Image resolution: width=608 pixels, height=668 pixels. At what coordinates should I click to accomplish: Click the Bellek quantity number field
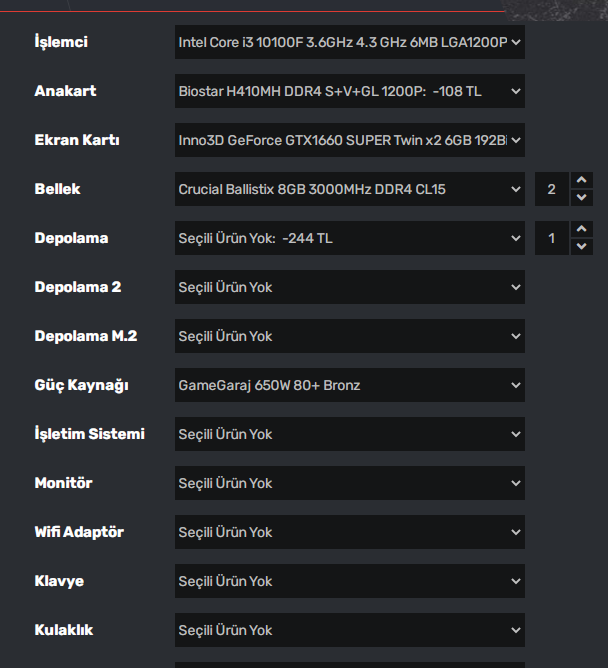click(x=551, y=189)
